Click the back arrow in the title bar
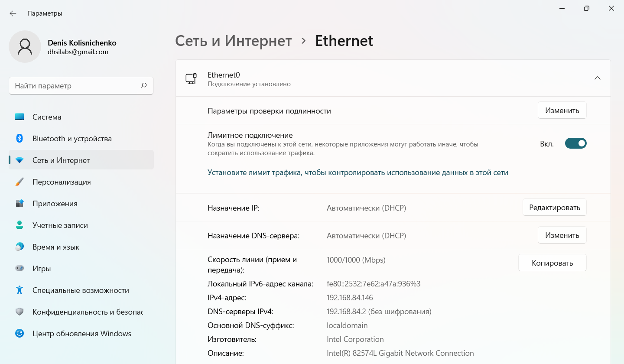 [x=13, y=13]
